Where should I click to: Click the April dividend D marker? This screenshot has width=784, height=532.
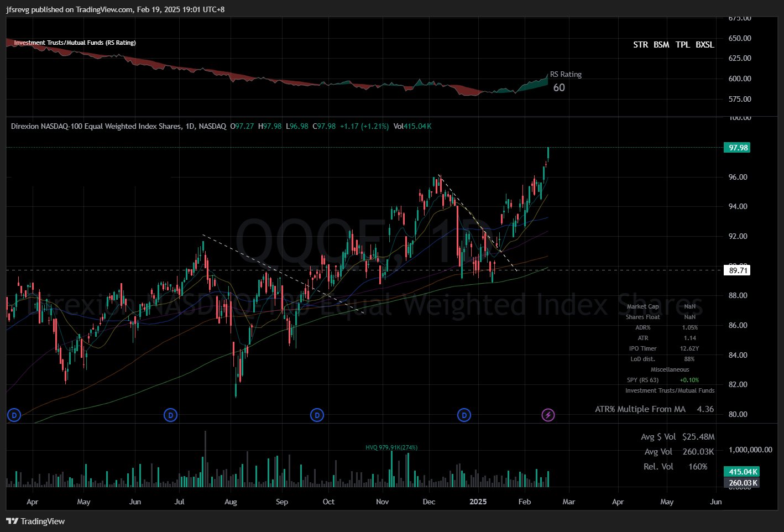click(x=14, y=415)
